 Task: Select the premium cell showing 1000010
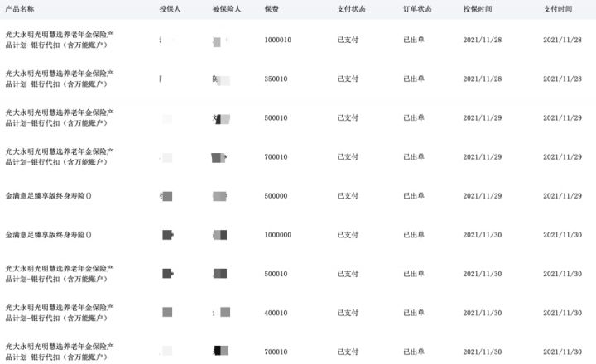(x=279, y=40)
